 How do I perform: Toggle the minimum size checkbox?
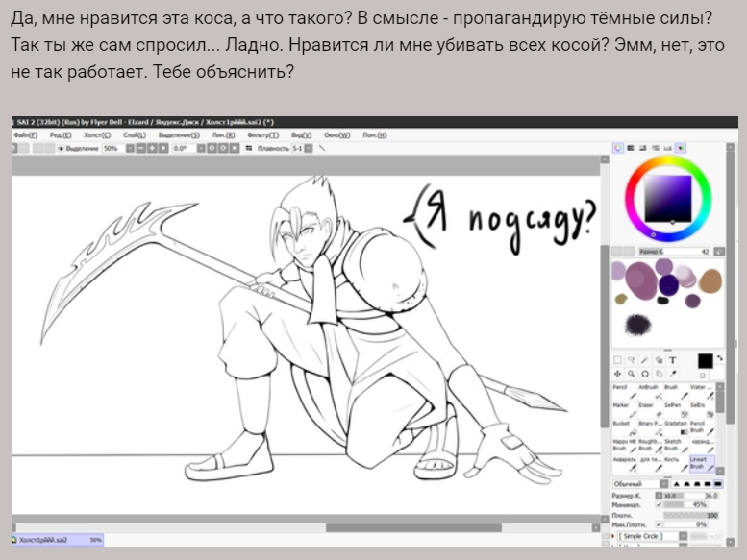pyautogui.click(x=658, y=504)
